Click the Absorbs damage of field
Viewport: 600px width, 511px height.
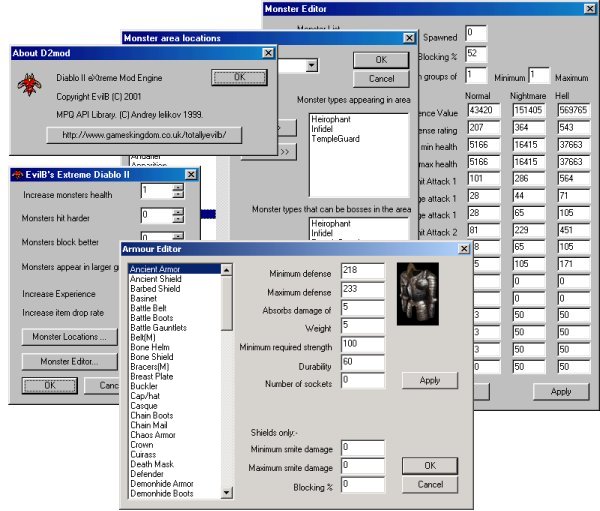click(x=362, y=308)
